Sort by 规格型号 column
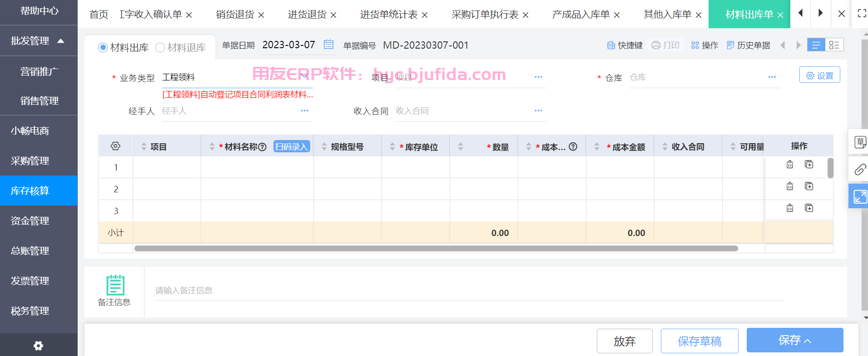This screenshot has height=356, width=868. [x=324, y=146]
